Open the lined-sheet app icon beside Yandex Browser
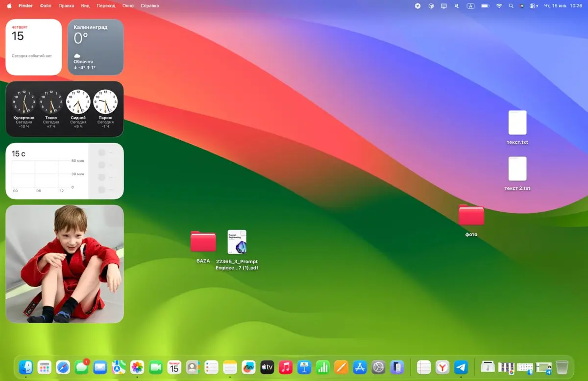The height and width of the screenshot is (381, 588). [424, 367]
